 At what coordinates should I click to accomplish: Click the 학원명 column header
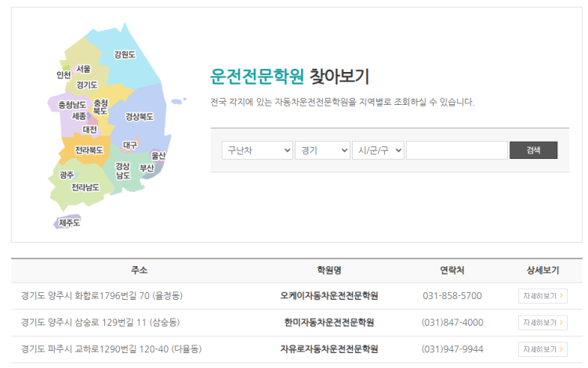pyautogui.click(x=328, y=270)
